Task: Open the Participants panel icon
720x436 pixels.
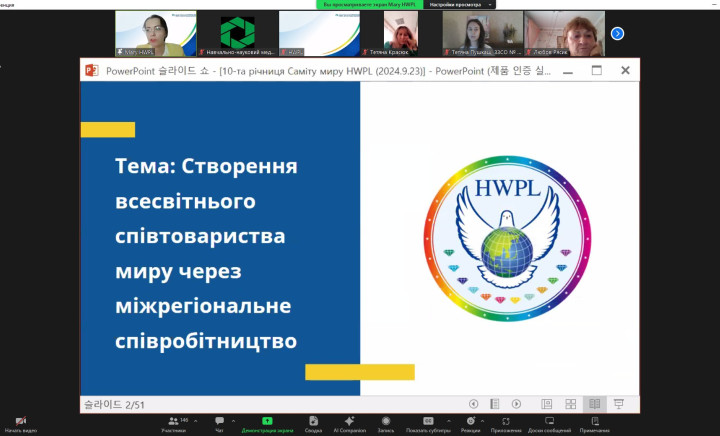Action: (x=174, y=421)
